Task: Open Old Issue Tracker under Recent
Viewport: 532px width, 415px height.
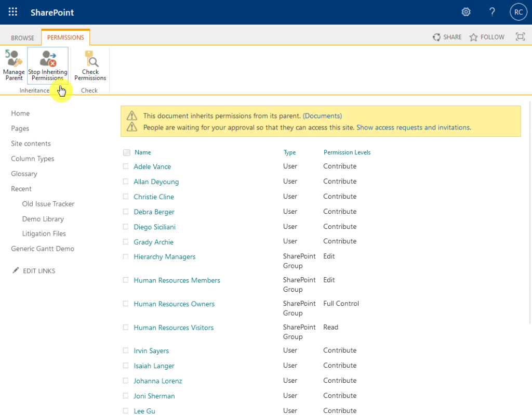Action: pos(48,204)
